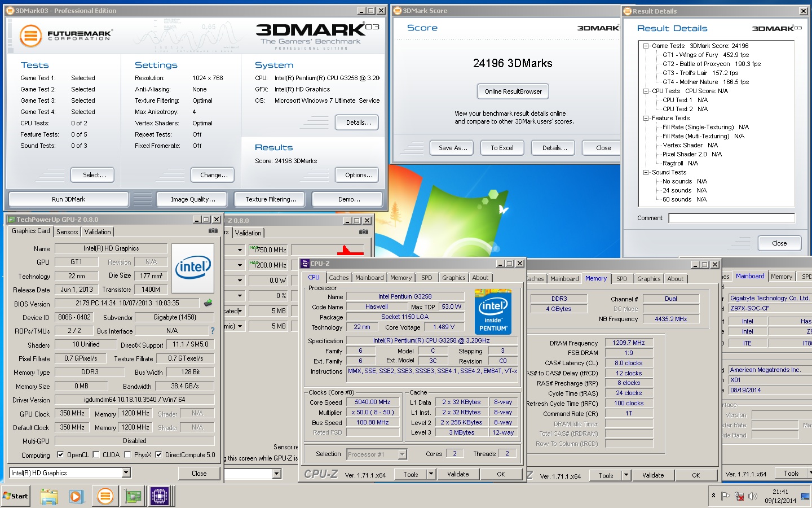
Task: Click the volume speaker tray icon
Action: click(752, 496)
